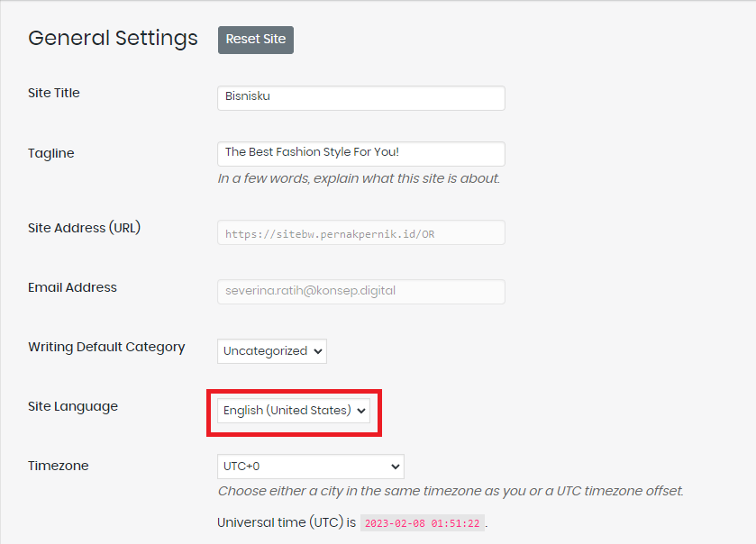
Task: Click the General Settings heading
Action: 113,39
